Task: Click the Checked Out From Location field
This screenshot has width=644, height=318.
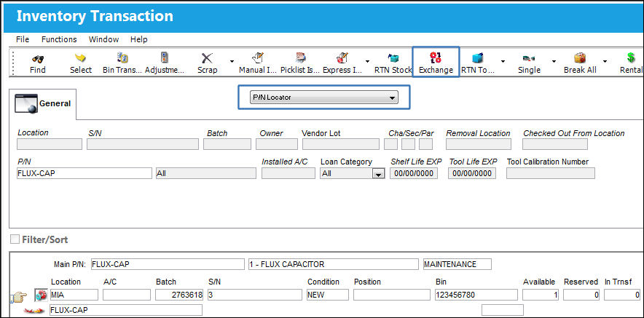Action: pyautogui.click(x=555, y=144)
